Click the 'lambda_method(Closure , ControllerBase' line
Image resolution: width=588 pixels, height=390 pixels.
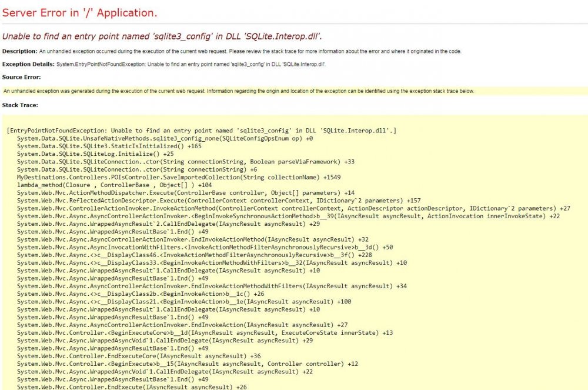(x=115, y=185)
